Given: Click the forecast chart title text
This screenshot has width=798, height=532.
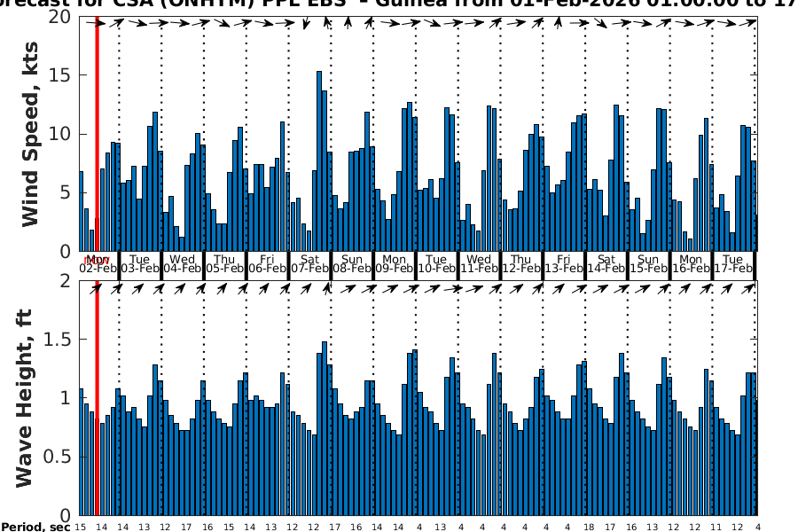Looking at the screenshot, I should point(399,5).
